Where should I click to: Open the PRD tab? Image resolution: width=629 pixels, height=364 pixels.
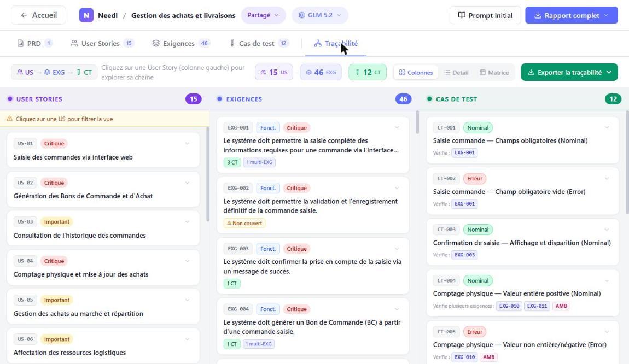coord(34,43)
